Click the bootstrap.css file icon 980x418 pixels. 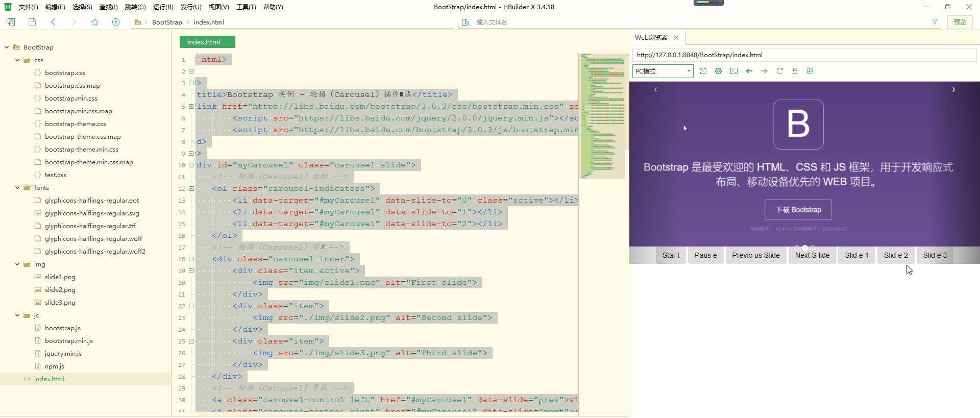point(38,72)
